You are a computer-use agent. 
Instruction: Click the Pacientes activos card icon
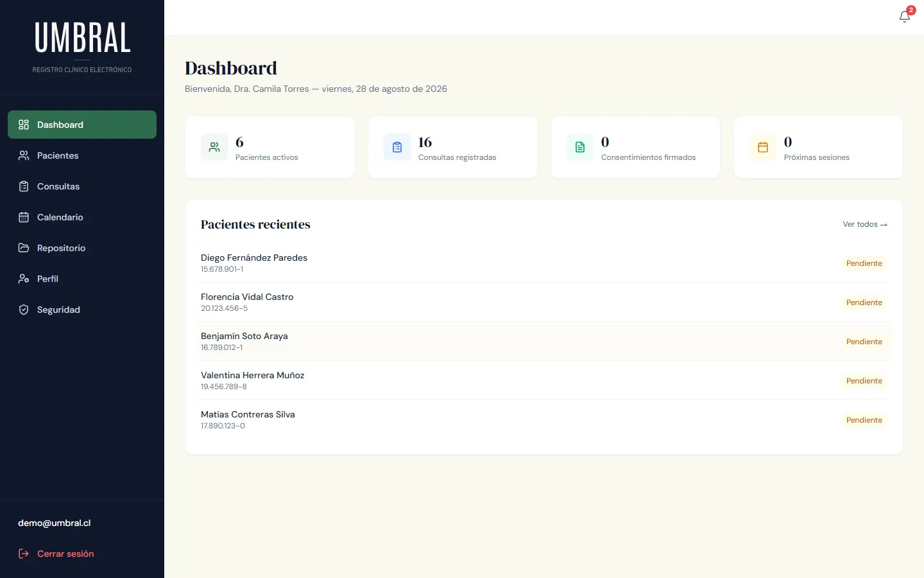pyautogui.click(x=214, y=147)
